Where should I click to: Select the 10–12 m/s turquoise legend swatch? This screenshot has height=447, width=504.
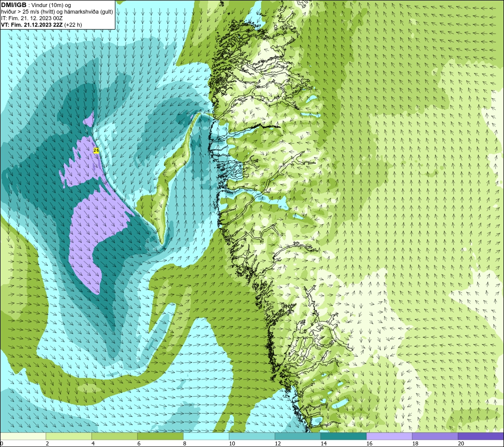252,436
